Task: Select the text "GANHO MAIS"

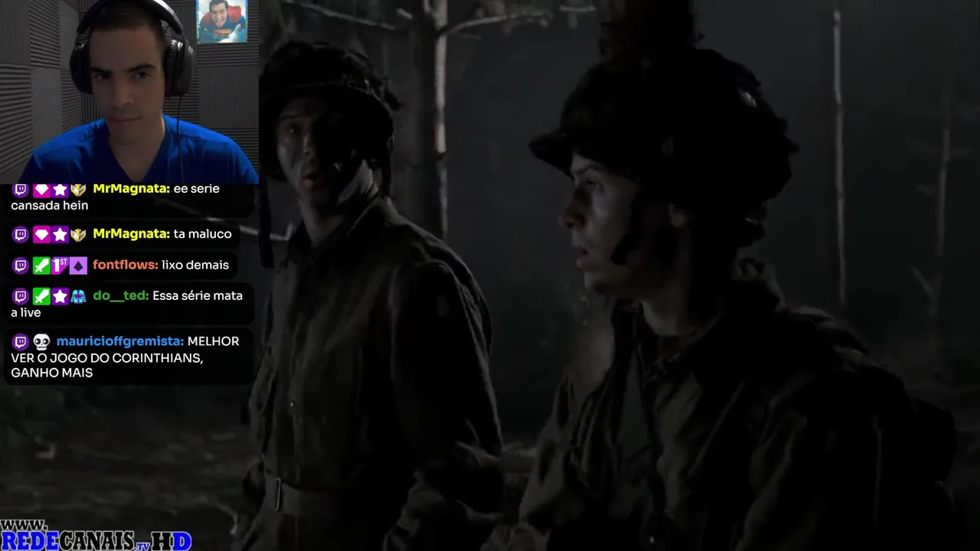Action: point(51,373)
